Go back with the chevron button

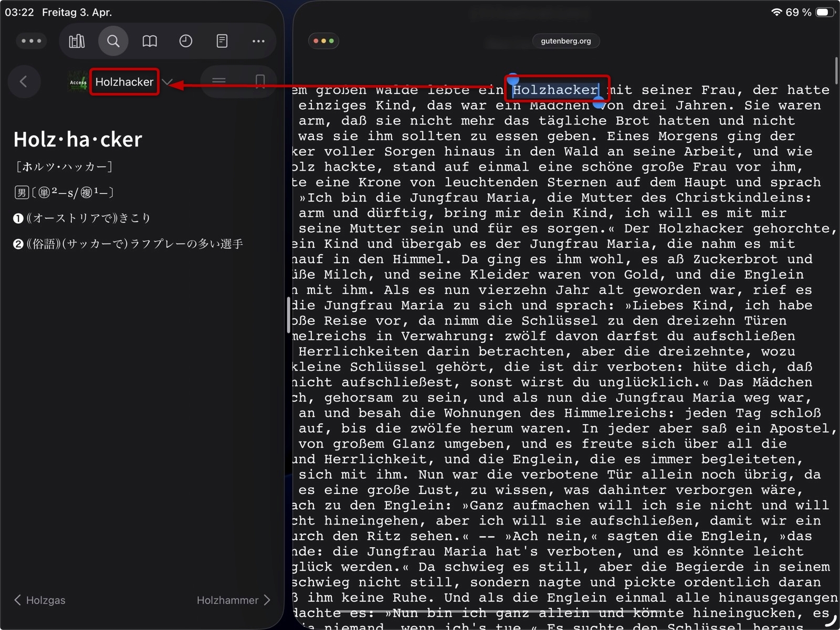pyautogui.click(x=24, y=81)
